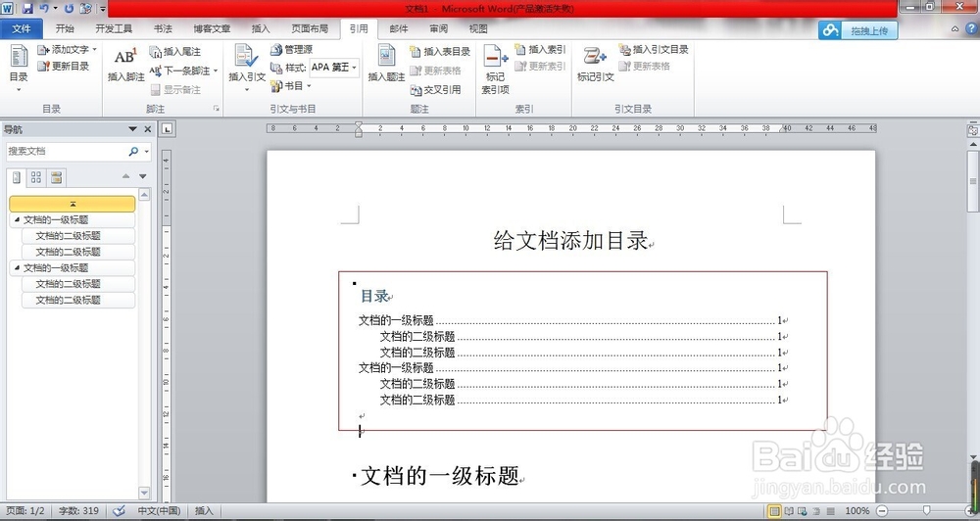This screenshot has height=521, width=980.
Task: Switch to the 开始 home tab
Action: (65, 28)
